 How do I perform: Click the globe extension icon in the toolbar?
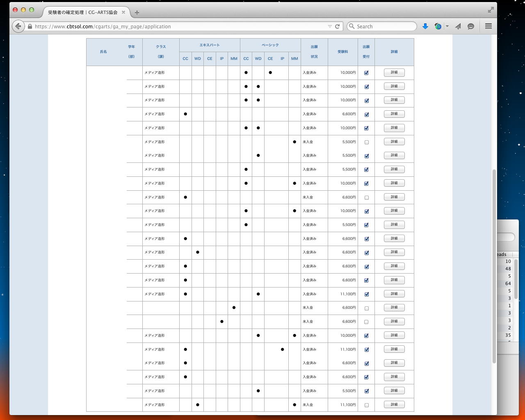[438, 26]
